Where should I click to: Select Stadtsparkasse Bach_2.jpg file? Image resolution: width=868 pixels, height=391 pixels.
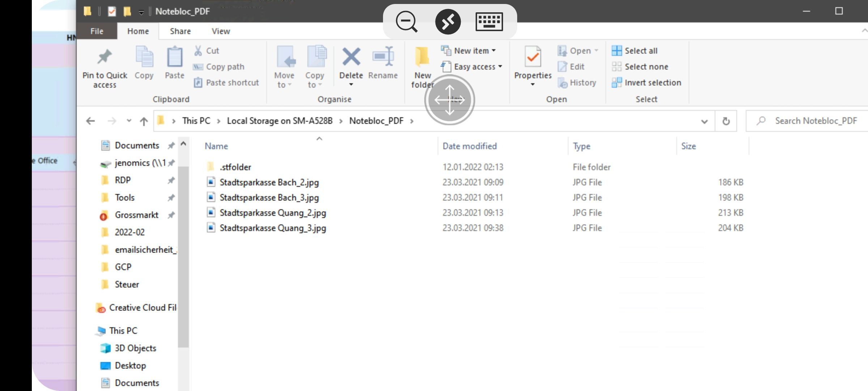(269, 182)
